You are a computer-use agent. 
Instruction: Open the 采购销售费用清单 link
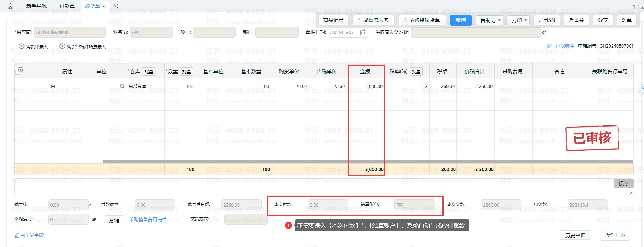click(x=148, y=220)
